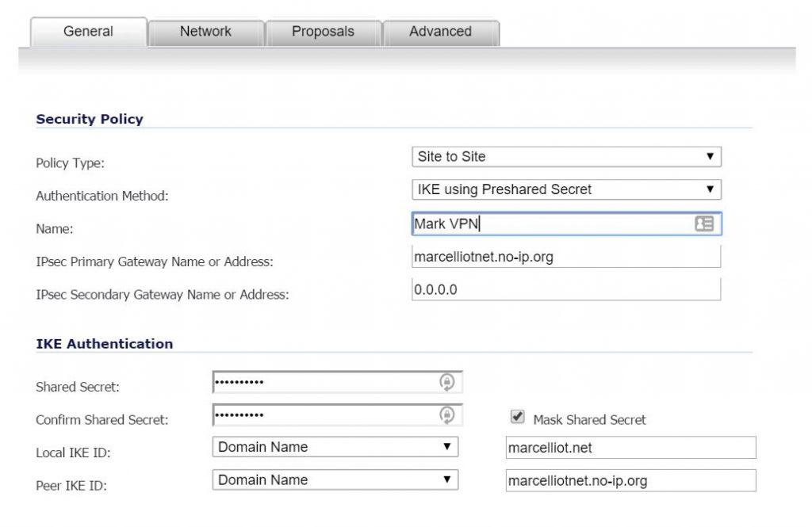Image resolution: width=812 pixels, height=527 pixels.
Task: Click the Local IKE ID value field marcelliot.net
Action: (630, 448)
